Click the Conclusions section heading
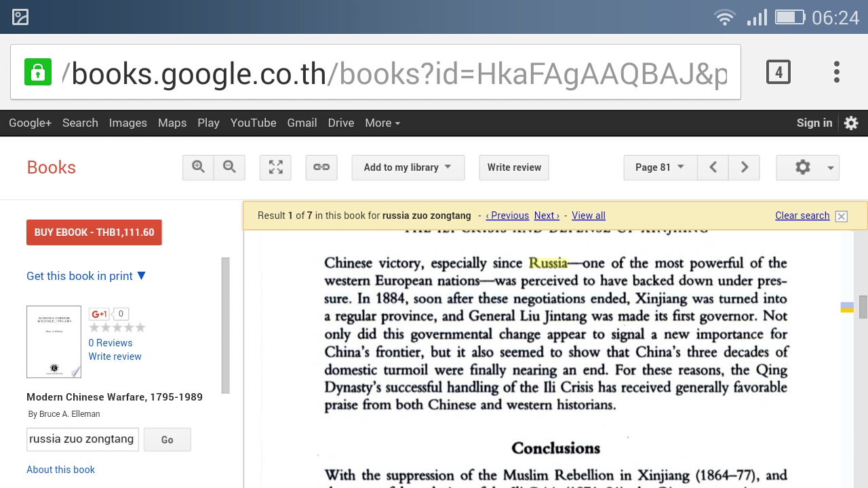This screenshot has height=488, width=868. [x=556, y=448]
